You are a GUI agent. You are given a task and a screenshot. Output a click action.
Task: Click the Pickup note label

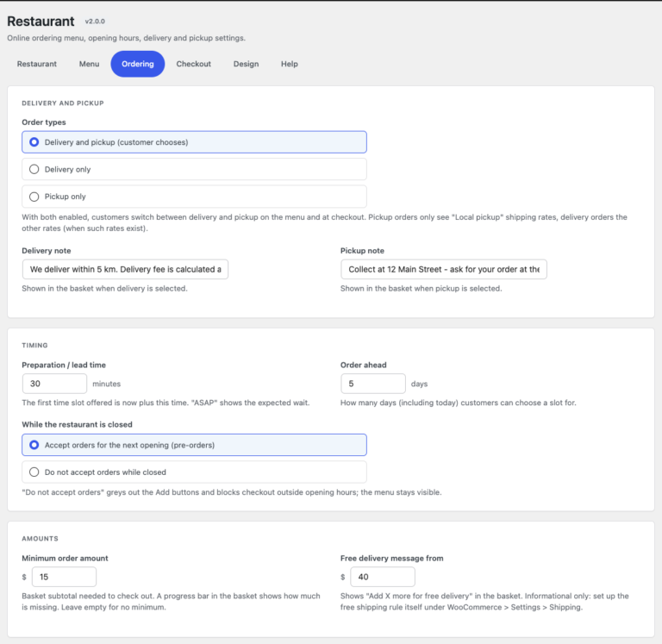pyautogui.click(x=362, y=251)
